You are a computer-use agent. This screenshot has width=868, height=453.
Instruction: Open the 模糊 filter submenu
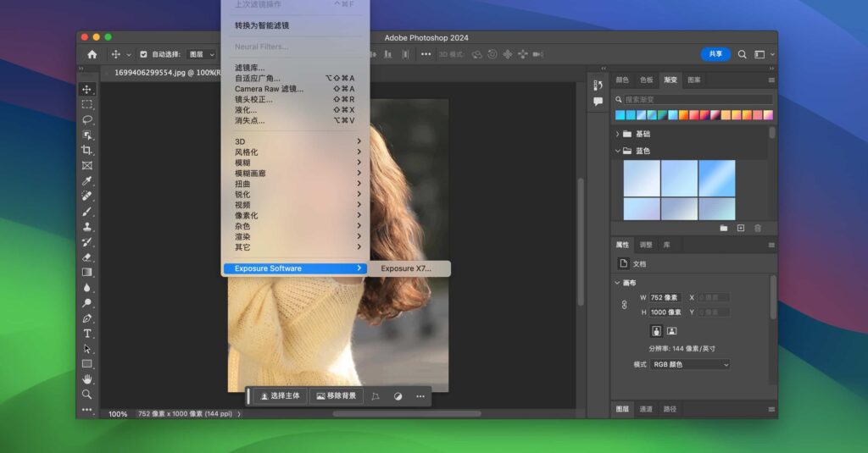click(x=296, y=163)
